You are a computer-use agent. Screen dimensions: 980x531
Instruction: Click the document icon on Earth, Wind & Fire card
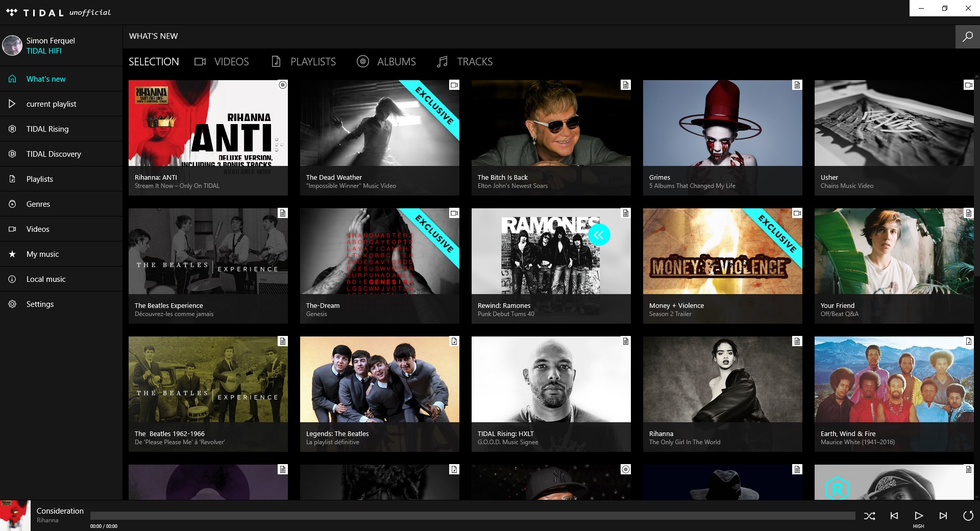pyautogui.click(x=968, y=342)
